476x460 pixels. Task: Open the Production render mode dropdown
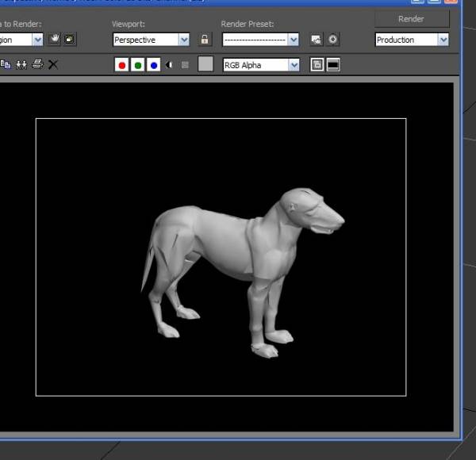click(443, 40)
